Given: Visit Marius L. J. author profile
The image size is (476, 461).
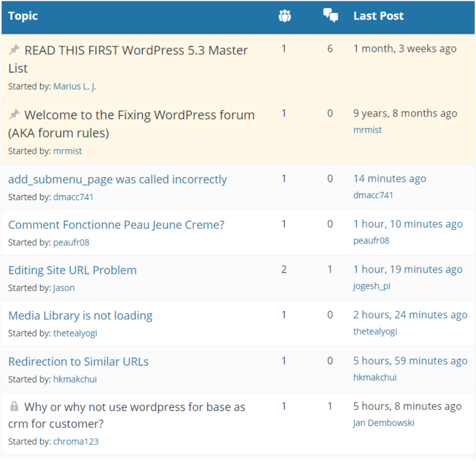Looking at the screenshot, I should click(x=75, y=86).
